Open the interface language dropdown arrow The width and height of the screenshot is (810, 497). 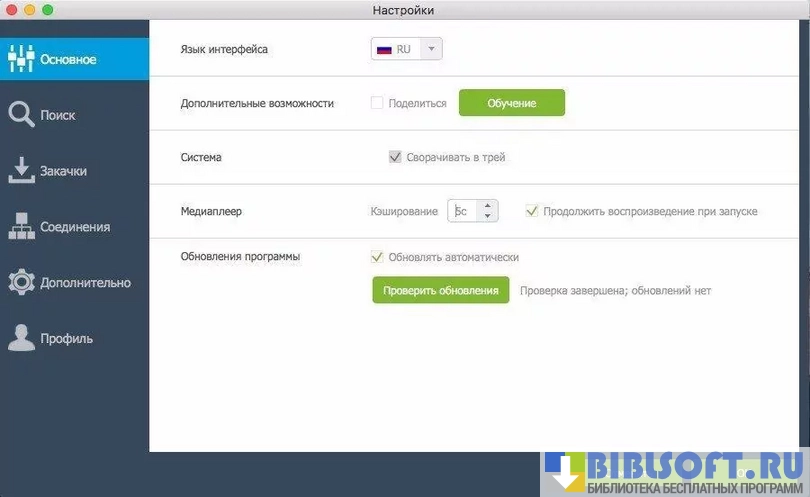[431, 49]
